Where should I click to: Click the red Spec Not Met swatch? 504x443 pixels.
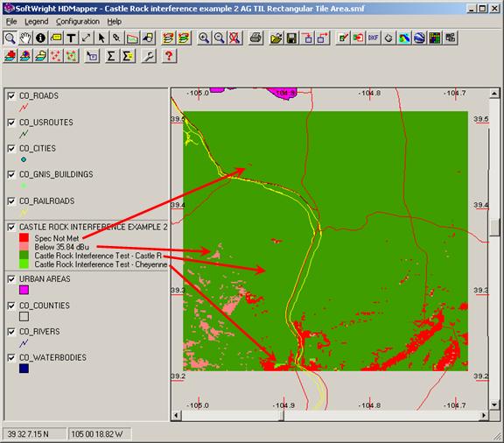[24, 238]
